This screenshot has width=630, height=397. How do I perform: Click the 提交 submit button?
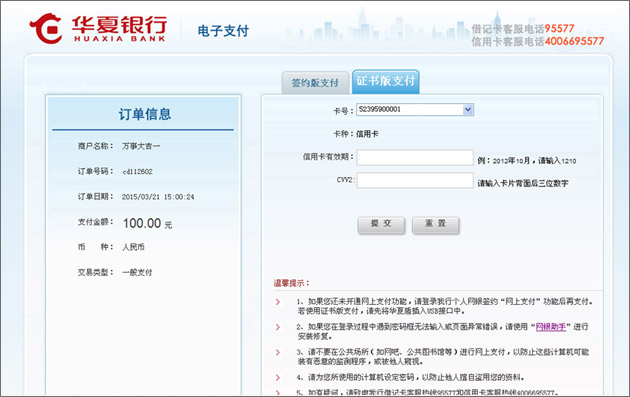(x=381, y=225)
